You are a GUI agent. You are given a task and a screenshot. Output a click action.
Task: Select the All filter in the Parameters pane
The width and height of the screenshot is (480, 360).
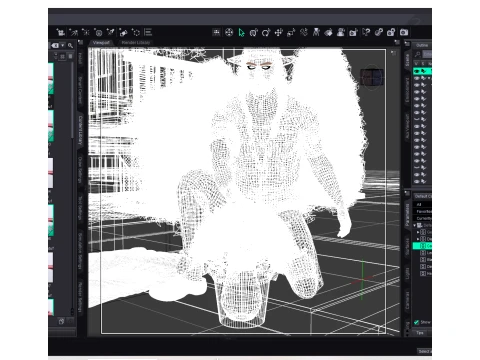(x=422, y=204)
